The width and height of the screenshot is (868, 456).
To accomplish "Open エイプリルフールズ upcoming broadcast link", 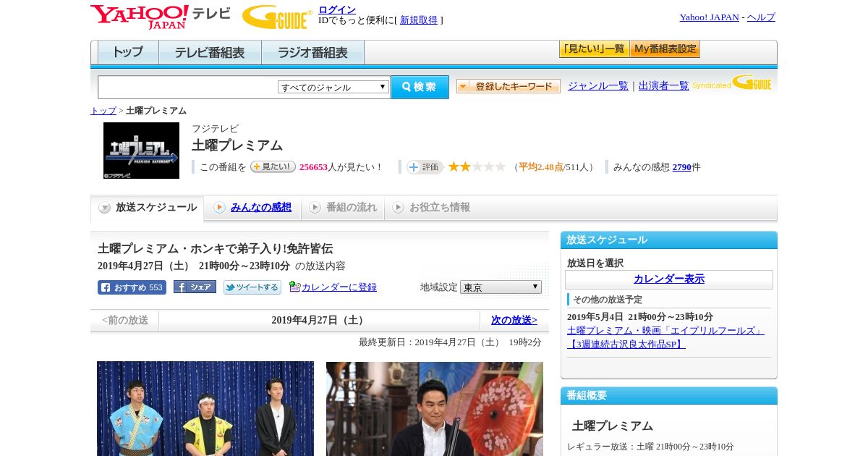I will [665, 337].
